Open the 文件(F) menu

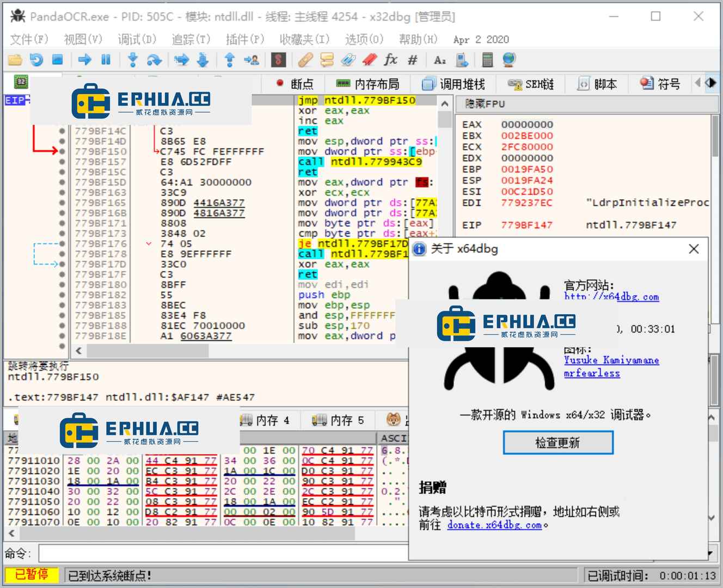[29, 39]
